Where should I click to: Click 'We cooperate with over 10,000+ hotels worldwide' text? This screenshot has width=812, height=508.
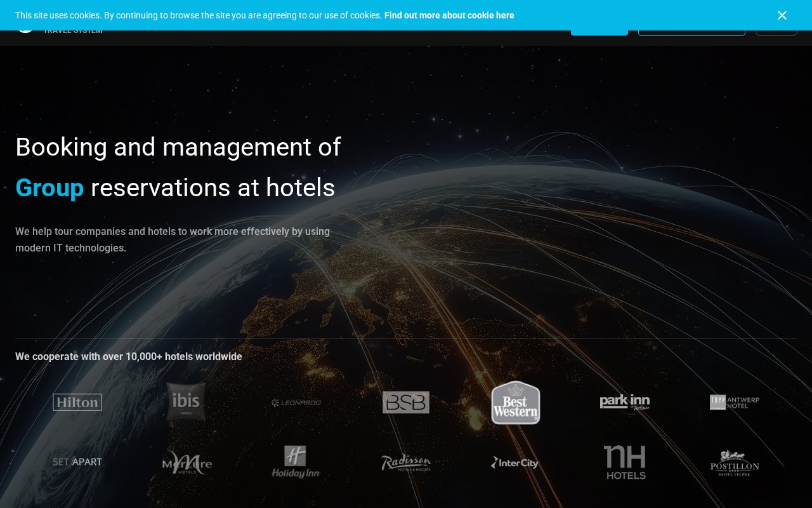click(129, 357)
